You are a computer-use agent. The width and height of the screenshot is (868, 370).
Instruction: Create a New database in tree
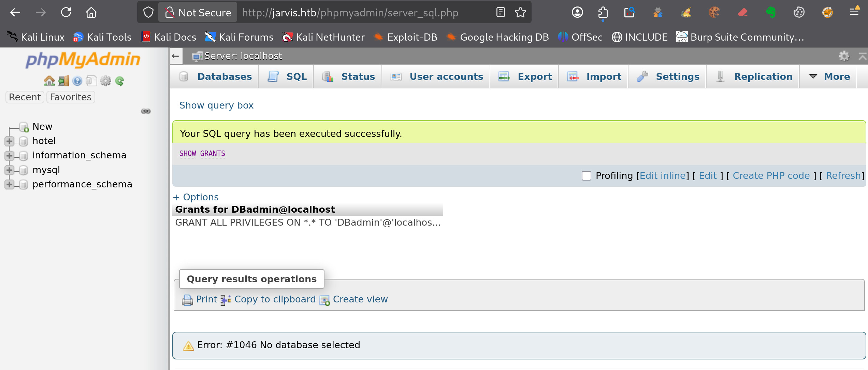click(x=42, y=127)
